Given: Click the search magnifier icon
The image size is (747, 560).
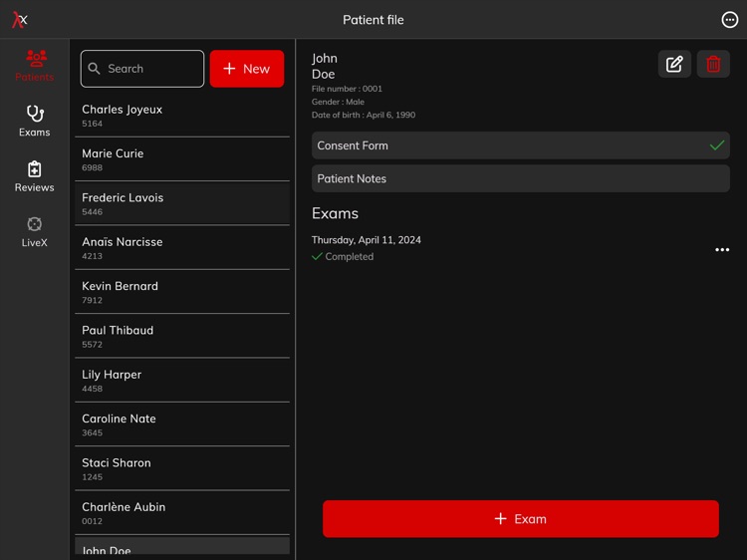Looking at the screenshot, I should coord(94,69).
